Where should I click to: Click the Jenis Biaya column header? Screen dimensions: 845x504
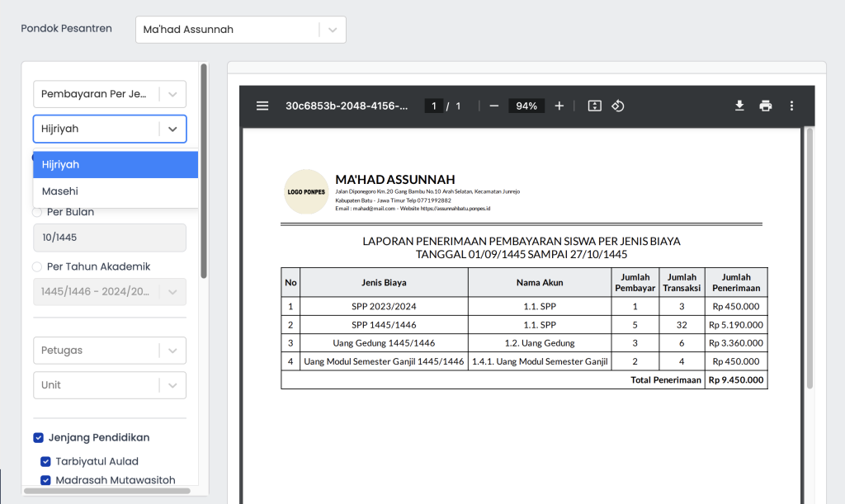point(384,283)
